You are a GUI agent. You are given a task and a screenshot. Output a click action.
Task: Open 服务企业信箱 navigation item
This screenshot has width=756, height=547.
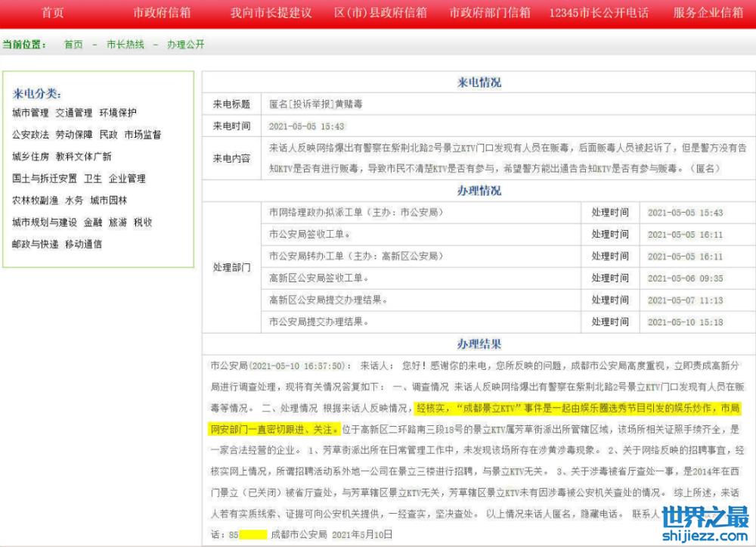(708, 13)
